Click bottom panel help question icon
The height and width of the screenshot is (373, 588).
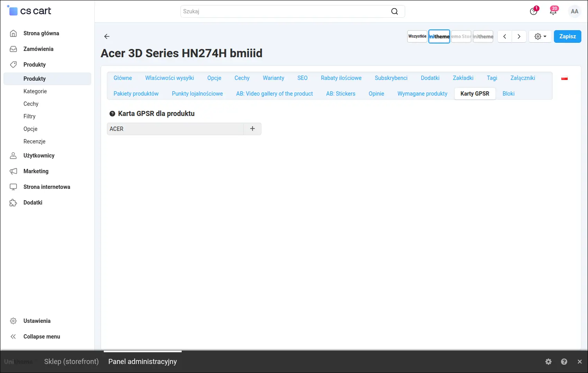(x=564, y=362)
